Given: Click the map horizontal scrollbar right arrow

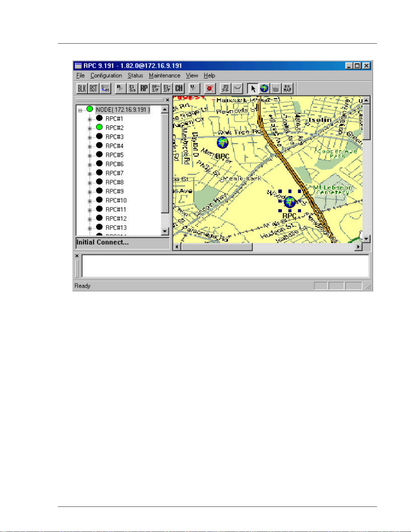Looking at the screenshot, I should coord(358,247).
